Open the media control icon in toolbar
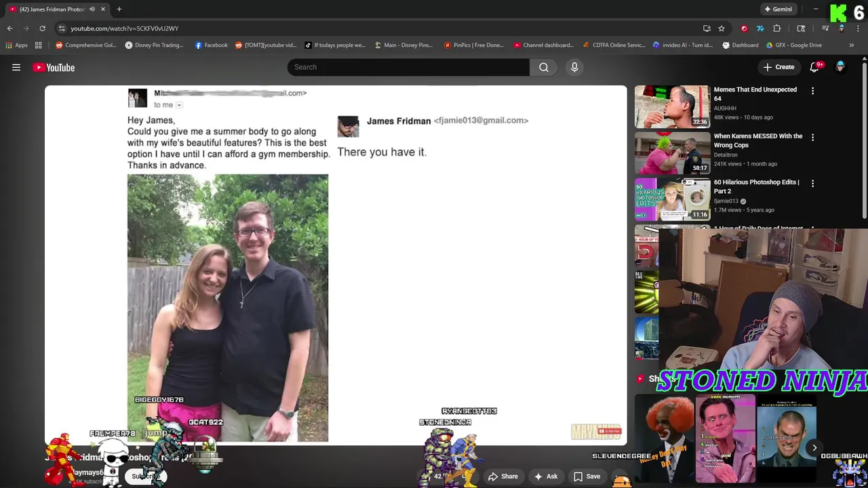 825,28
